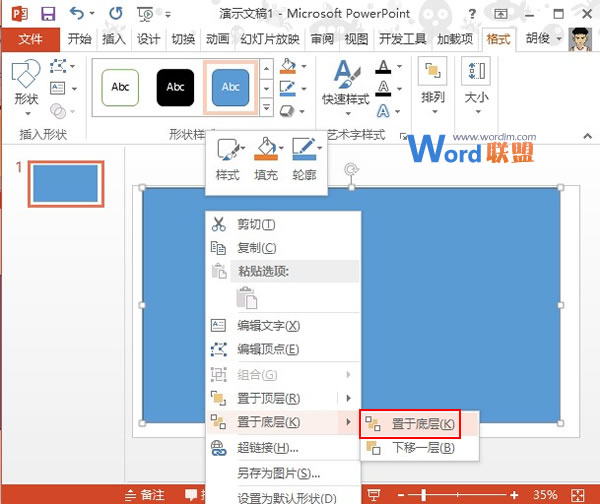Click the text outline A icon
This screenshot has width=600, height=504.
(x=383, y=88)
